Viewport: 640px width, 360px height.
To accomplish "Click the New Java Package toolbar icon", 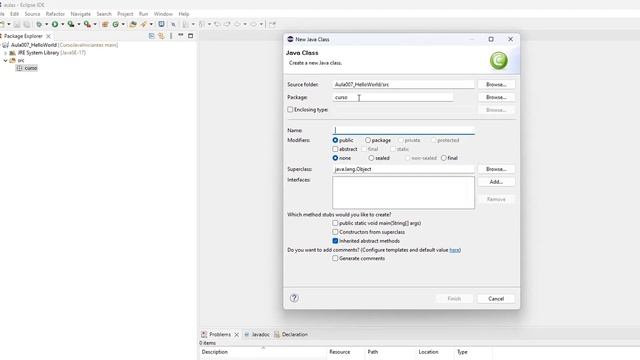I will 105,24.
